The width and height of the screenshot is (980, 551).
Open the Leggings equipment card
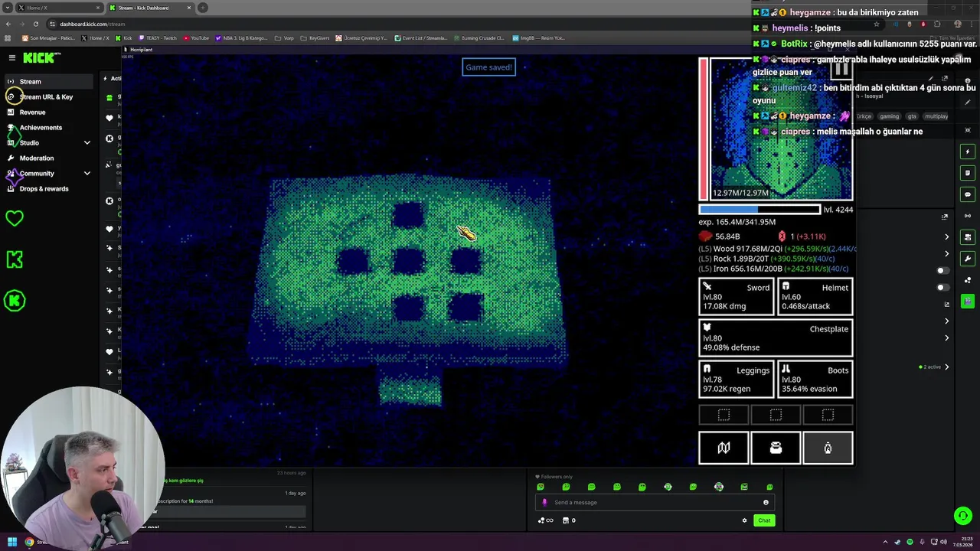[737, 379]
